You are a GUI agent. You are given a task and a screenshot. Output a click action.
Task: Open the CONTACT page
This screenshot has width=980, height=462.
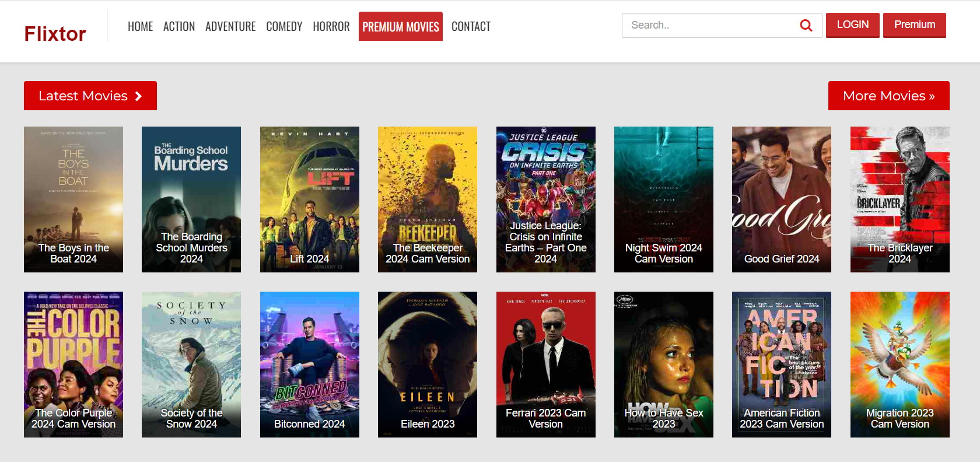pos(471,26)
